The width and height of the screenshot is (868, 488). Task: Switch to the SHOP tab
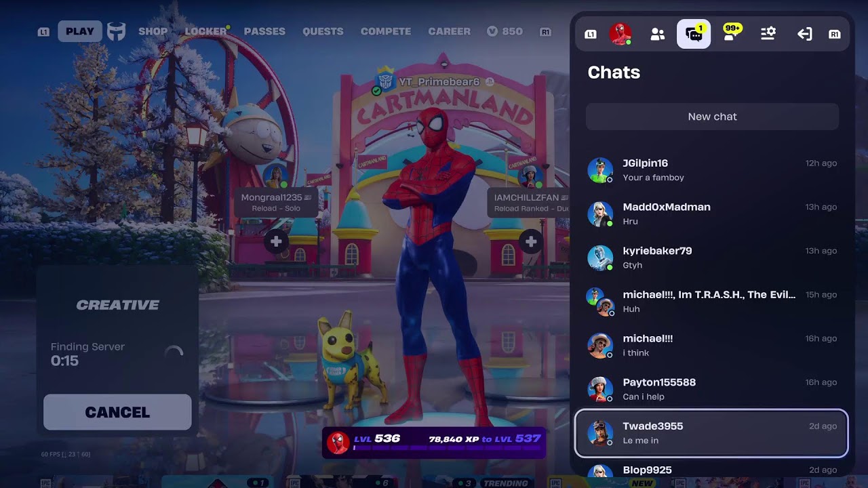(x=153, y=31)
